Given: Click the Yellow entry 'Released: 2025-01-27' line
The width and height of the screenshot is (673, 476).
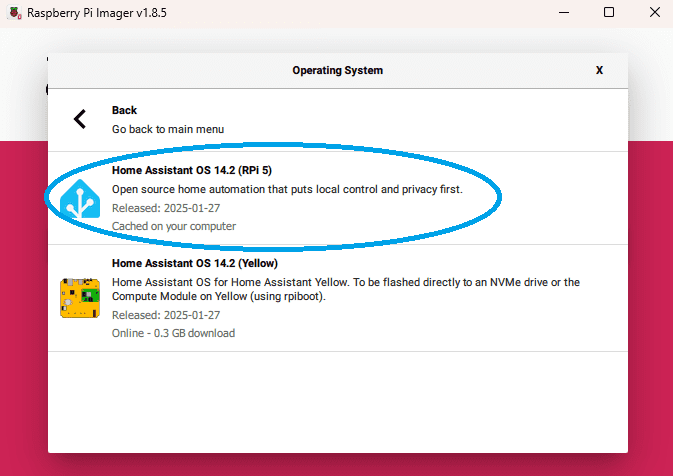Looking at the screenshot, I should pyautogui.click(x=166, y=315).
